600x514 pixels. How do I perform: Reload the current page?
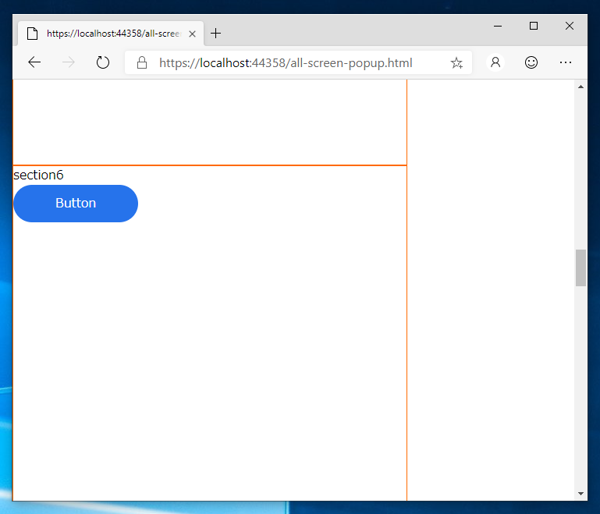(x=103, y=62)
